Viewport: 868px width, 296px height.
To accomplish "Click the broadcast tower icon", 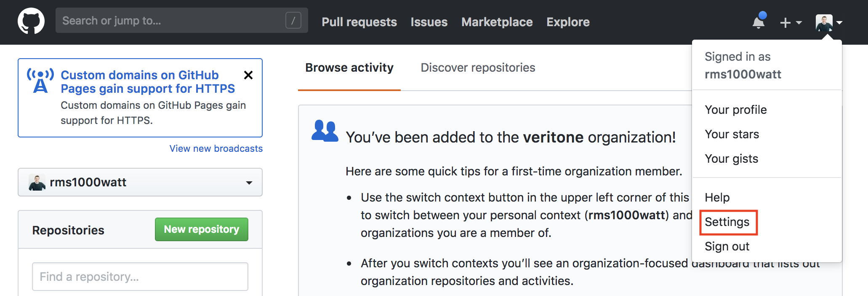I will [40, 80].
